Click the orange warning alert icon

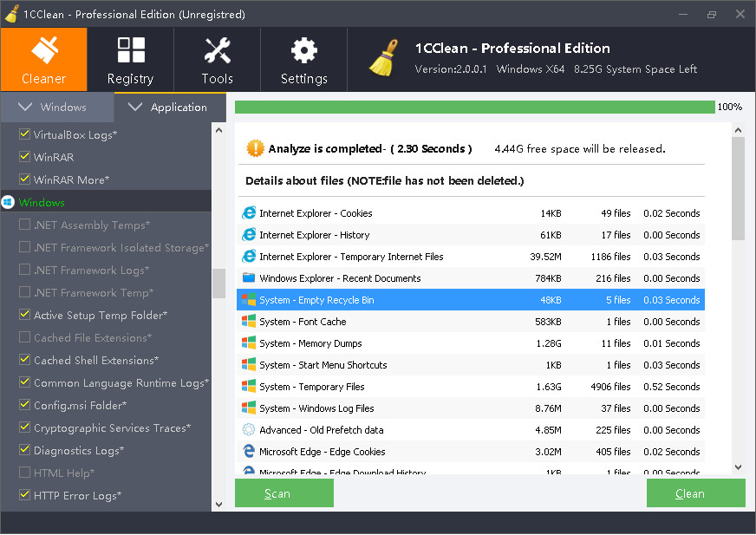[255, 148]
